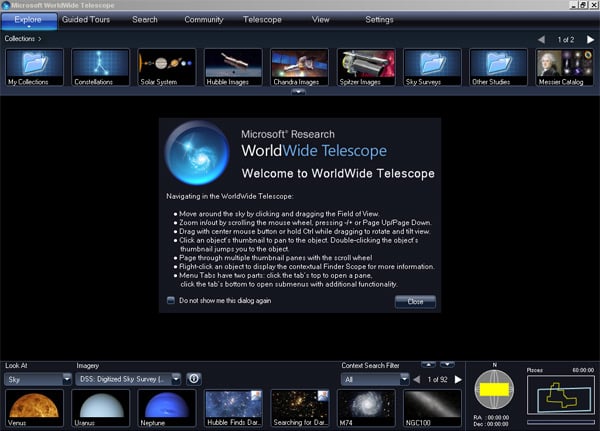This screenshot has height=431, width=600.
Task: Go to previous context results page
Action: click(x=417, y=379)
